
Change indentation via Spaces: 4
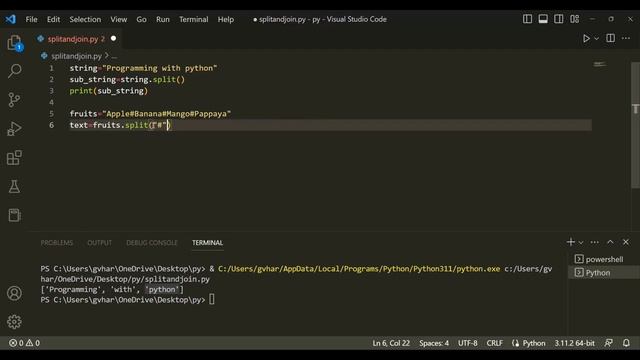pos(434,343)
